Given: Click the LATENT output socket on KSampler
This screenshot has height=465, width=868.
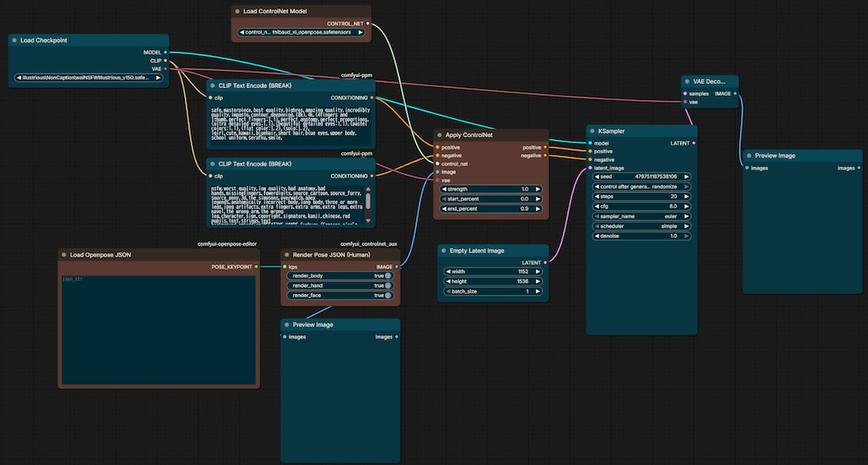Looking at the screenshot, I should click(693, 143).
